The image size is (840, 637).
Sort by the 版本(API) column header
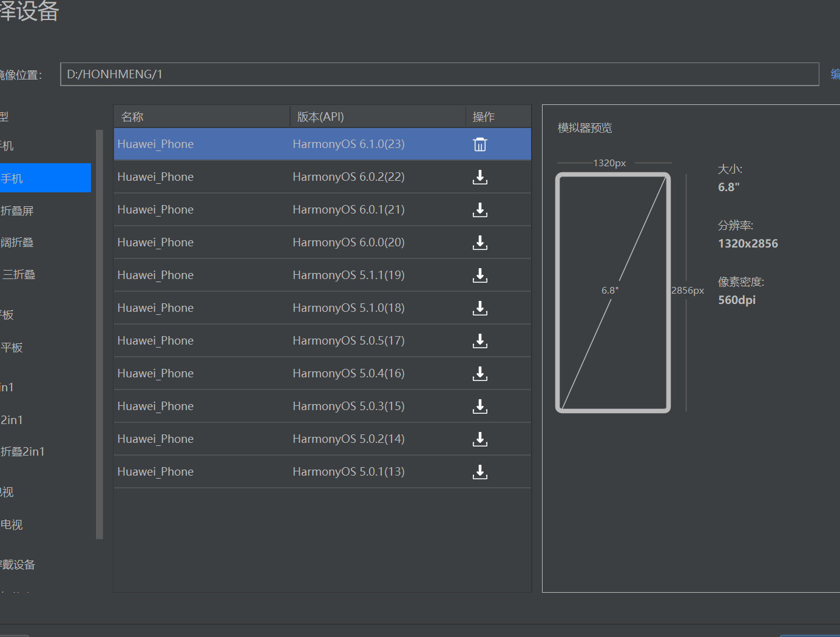(x=378, y=116)
